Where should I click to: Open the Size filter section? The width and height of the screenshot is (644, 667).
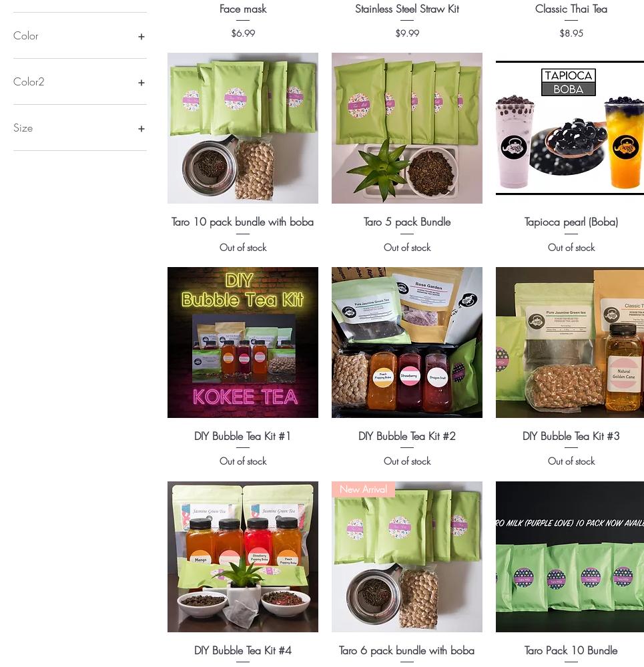click(x=80, y=128)
